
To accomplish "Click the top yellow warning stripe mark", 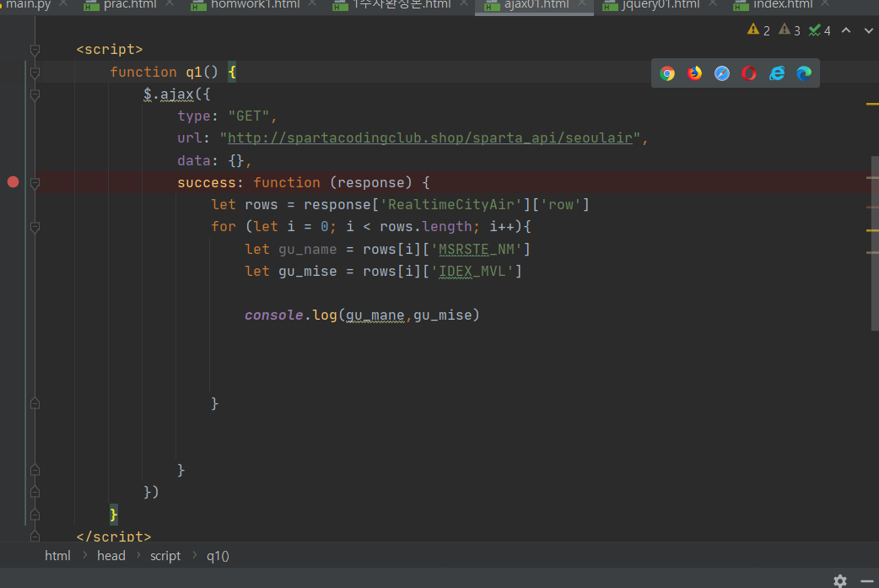I will click(x=872, y=104).
